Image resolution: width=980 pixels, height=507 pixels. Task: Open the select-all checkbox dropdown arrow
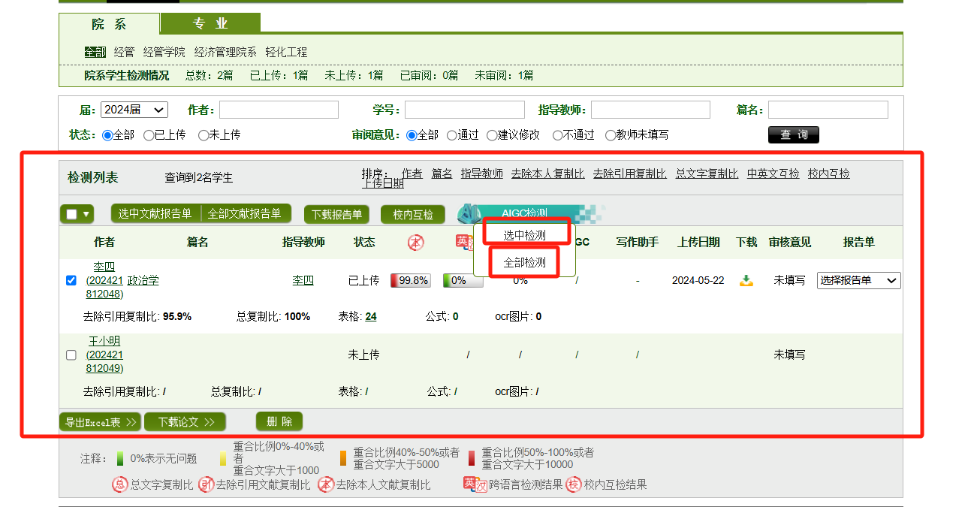(x=86, y=214)
